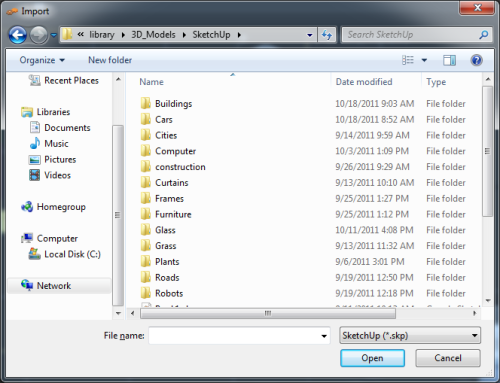Select the Plants folder icon
Viewport: 500px width, 383px height.
pyautogui.click(x=146, y=262)
